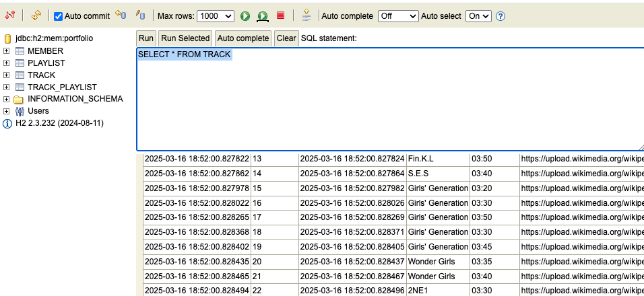The width and height of the screenshot is (644, 296).
Task: Click row ID 13 cell
Action: coord(274,159)
